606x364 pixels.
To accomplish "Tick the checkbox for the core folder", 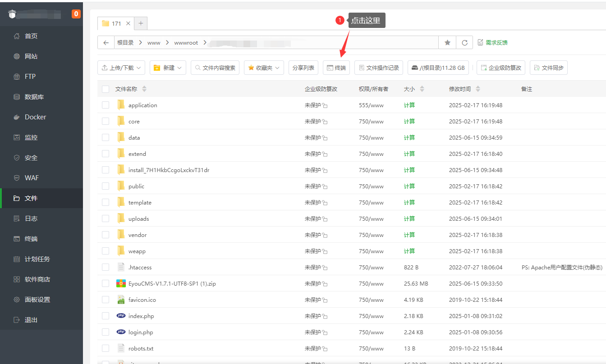I will (x=106, y=121).
